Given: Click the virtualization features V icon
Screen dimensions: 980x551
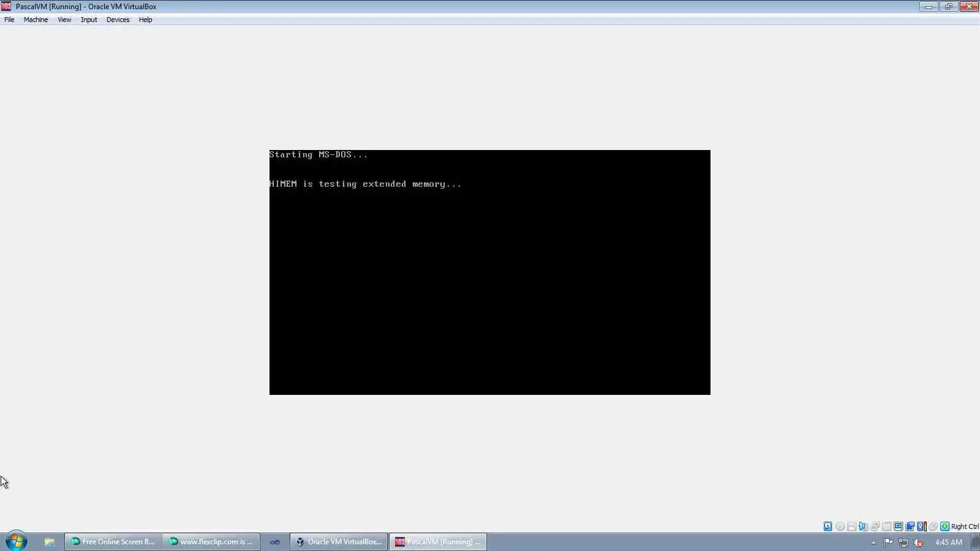Looking at the screenshot, I should coord(921,527).
